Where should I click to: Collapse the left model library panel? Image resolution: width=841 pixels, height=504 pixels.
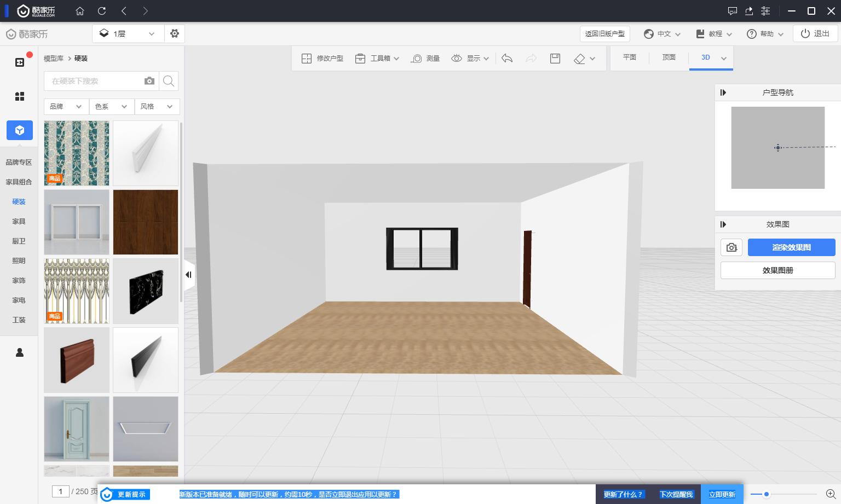[x=188, y=275]
